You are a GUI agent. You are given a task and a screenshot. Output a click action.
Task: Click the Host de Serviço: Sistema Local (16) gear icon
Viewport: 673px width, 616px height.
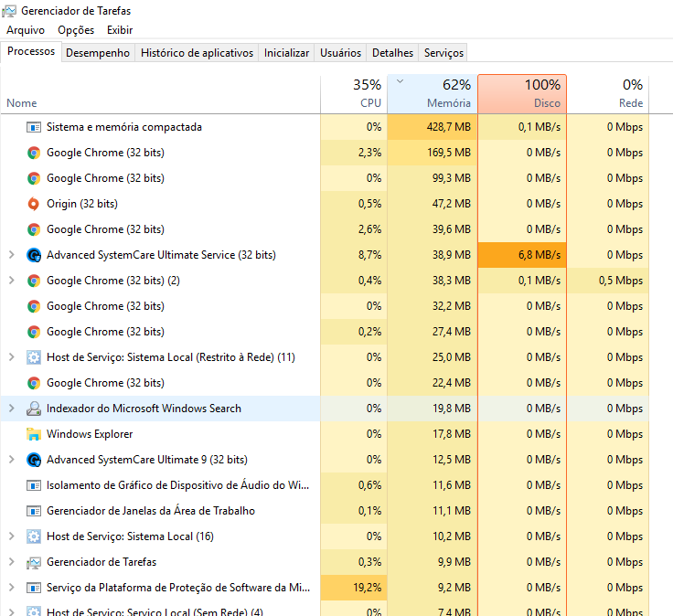click(x=34, y=536)
